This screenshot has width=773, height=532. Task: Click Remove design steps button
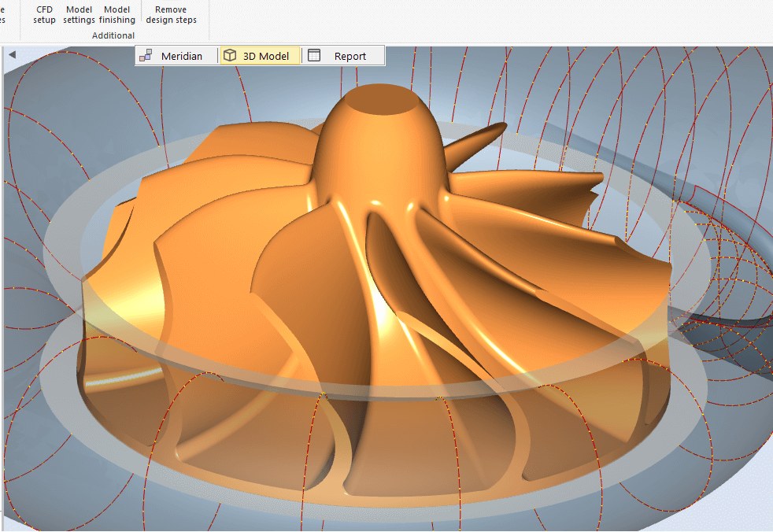[171, 15]
